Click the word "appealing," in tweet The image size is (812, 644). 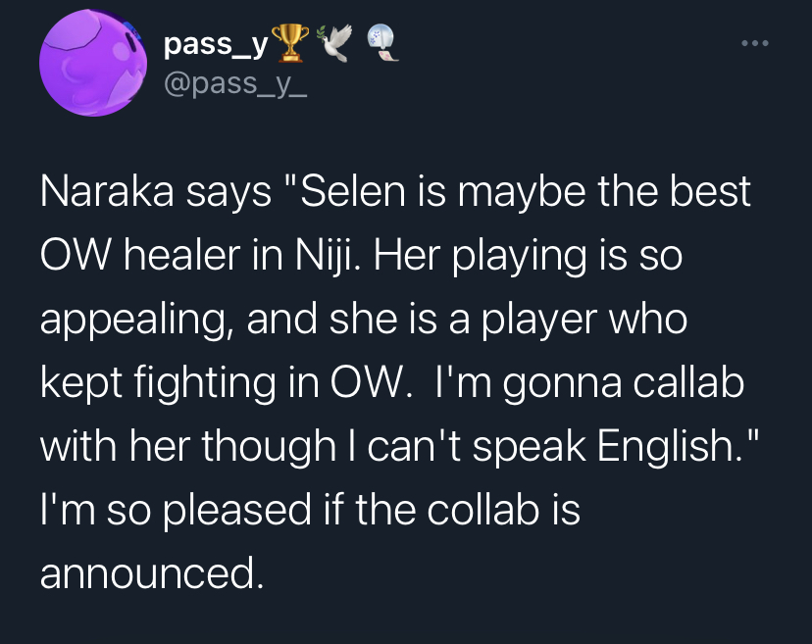click(x=137, y=321)
